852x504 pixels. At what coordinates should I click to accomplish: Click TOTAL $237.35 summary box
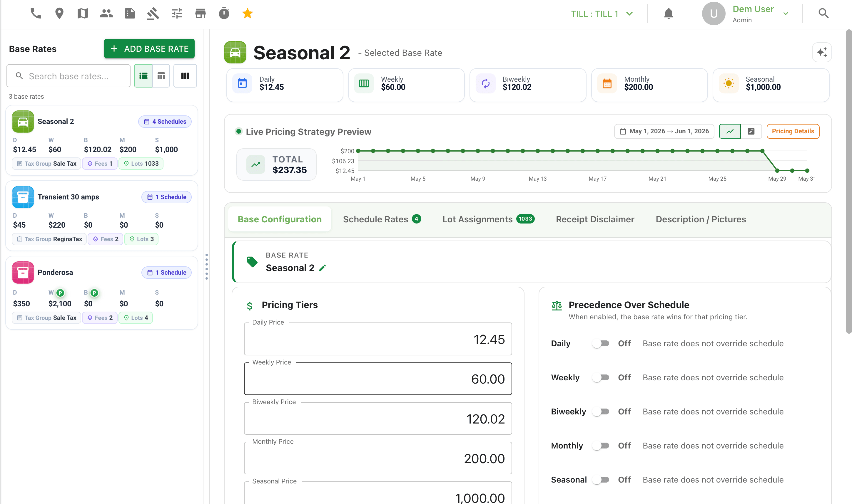tap(276, 164)
